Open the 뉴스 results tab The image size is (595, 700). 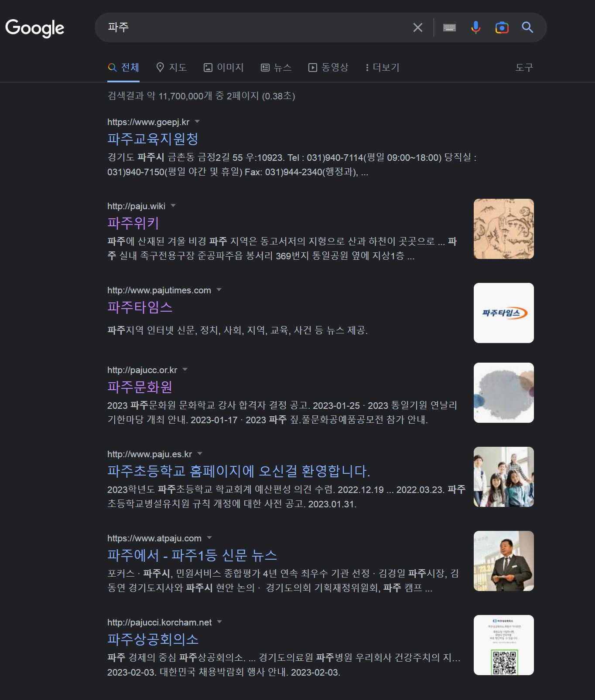coord(276,68)
